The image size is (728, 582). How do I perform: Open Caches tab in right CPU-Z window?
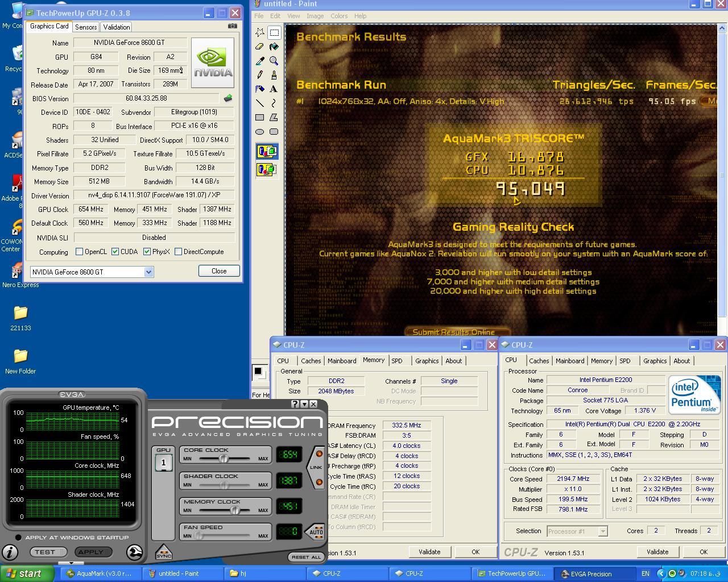pyautogui.click(x=539, y=361)
